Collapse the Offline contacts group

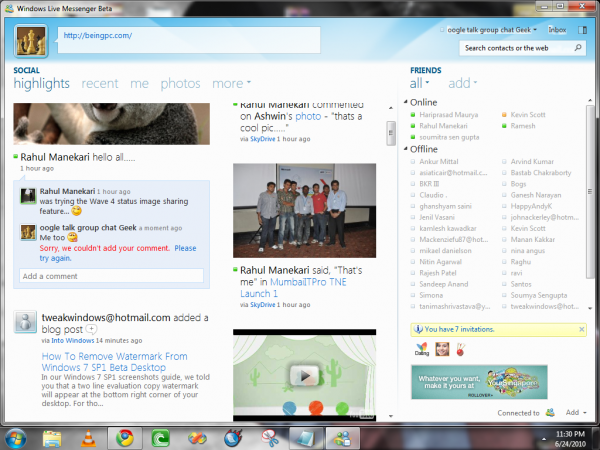[x=405, y=148]
